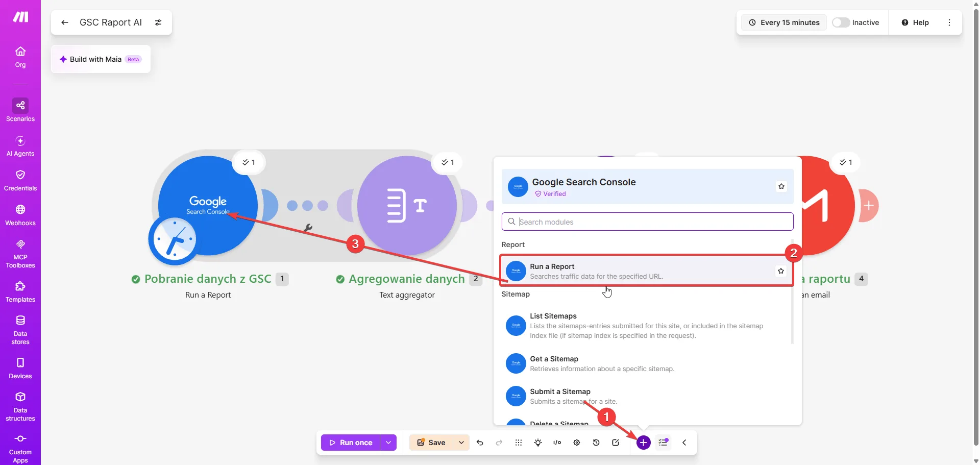Open Custom Apps in the sidebar

(20, 449)
